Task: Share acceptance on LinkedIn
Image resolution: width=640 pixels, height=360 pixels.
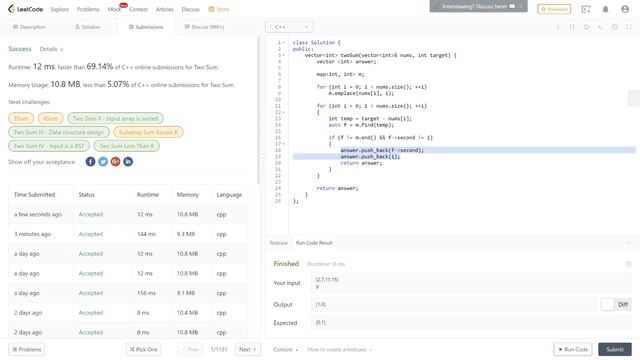Action: pos(128,162)
